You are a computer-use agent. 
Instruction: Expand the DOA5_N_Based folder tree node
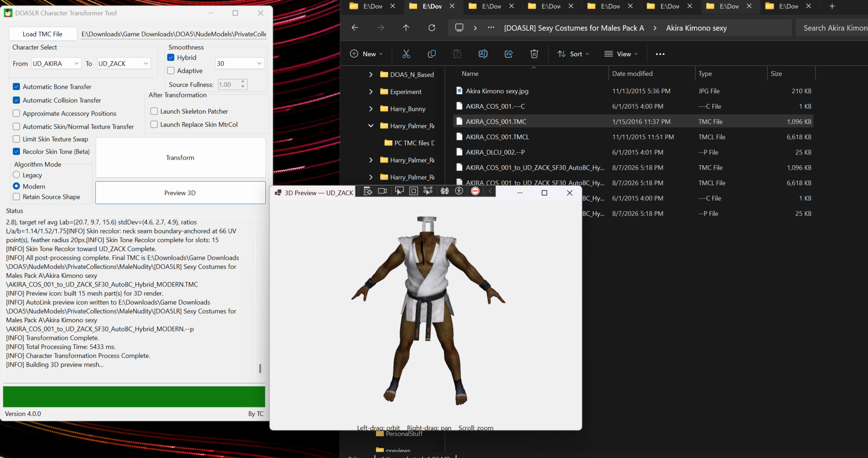tap(371, 74)
